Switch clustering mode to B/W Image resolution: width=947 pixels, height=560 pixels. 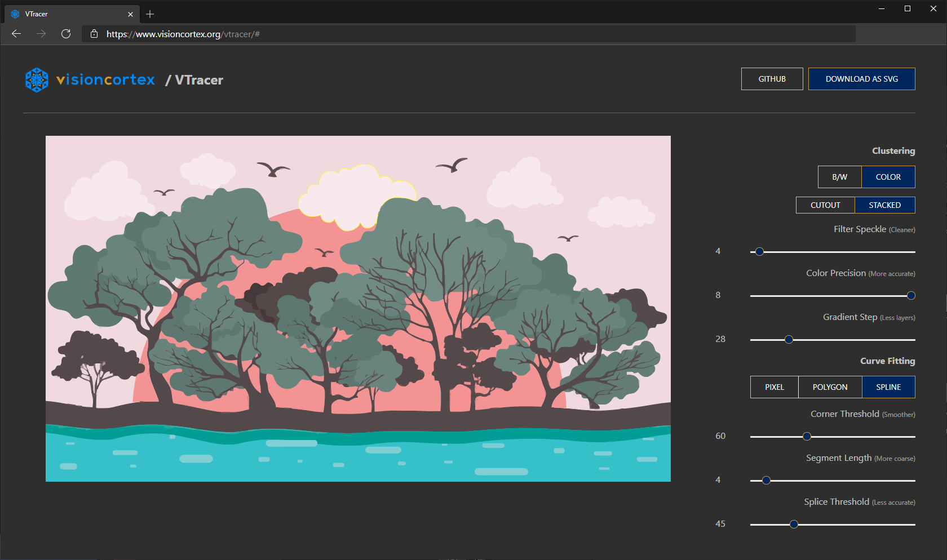(x=839, y=177)
